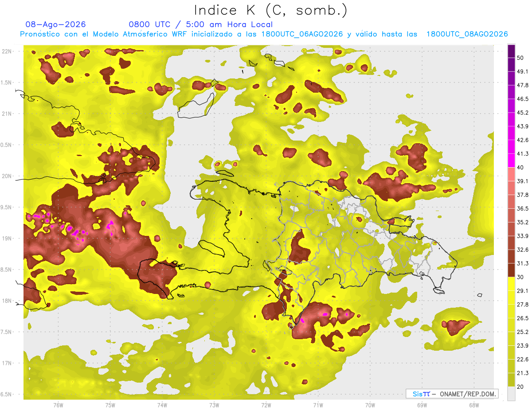Click the '22N' latitude label
The height and width of the screenshot is (411, 532).
tap(7, 51)
